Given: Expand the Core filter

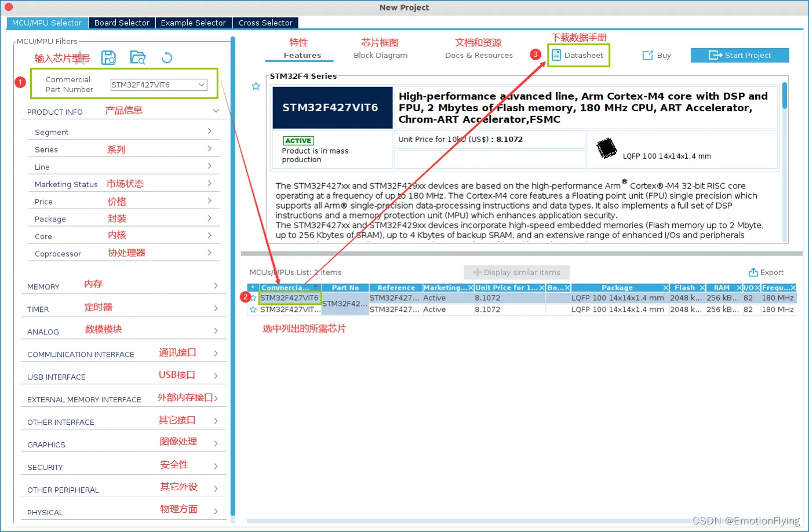Looking at the screenshot, I should (210, 235).
